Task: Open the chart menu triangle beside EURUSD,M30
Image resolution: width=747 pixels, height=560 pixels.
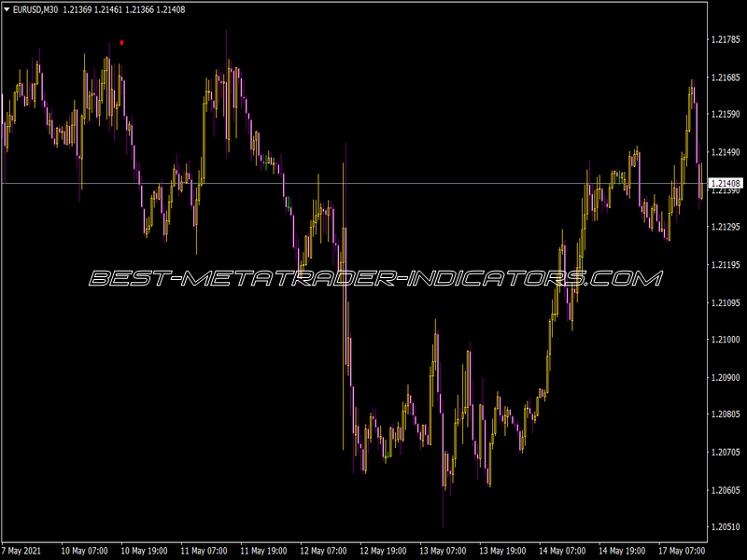Action: point(7,9)
